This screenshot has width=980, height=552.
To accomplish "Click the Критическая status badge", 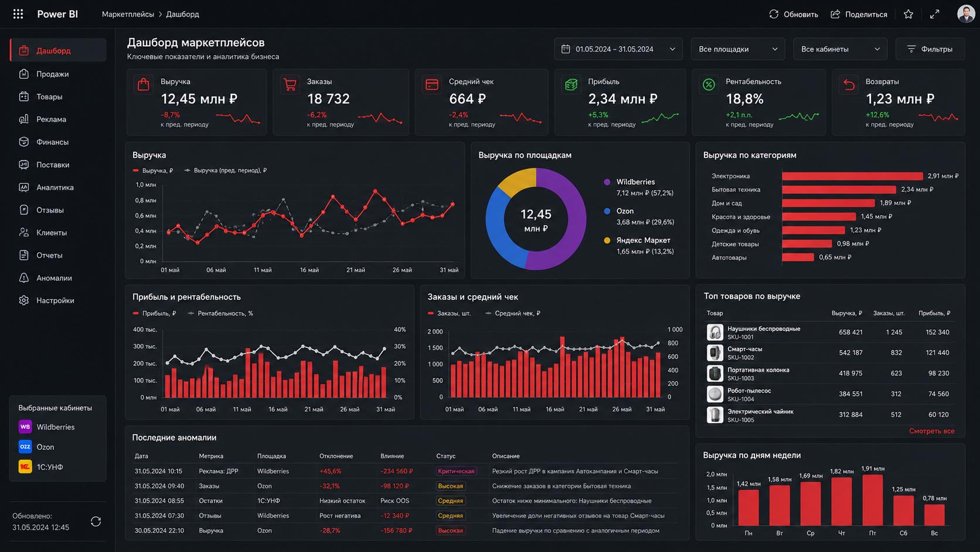I will click(x=456, y=471).
